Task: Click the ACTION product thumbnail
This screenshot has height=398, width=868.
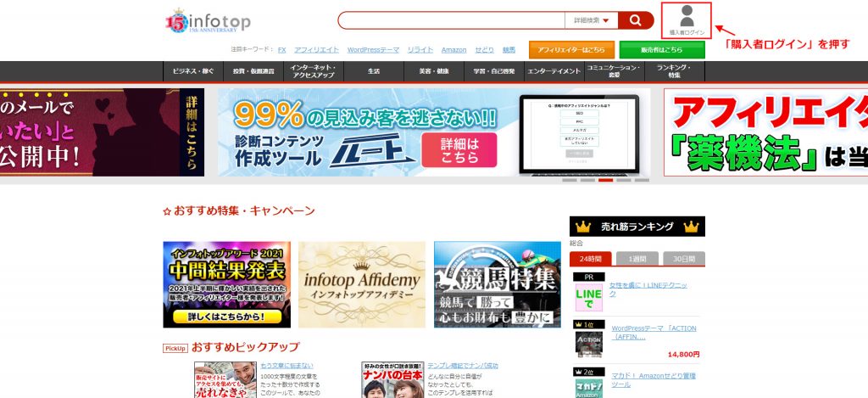Action: (x=588, y=345)
